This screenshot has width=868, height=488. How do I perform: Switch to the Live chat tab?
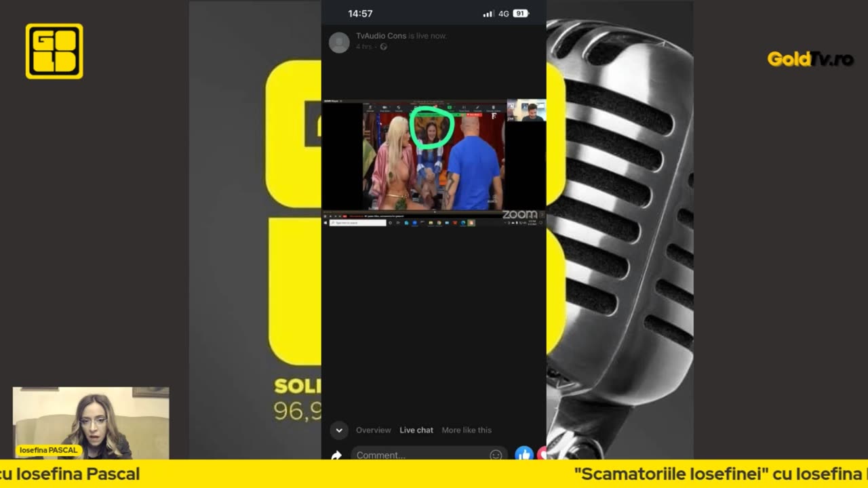[416, 430]
